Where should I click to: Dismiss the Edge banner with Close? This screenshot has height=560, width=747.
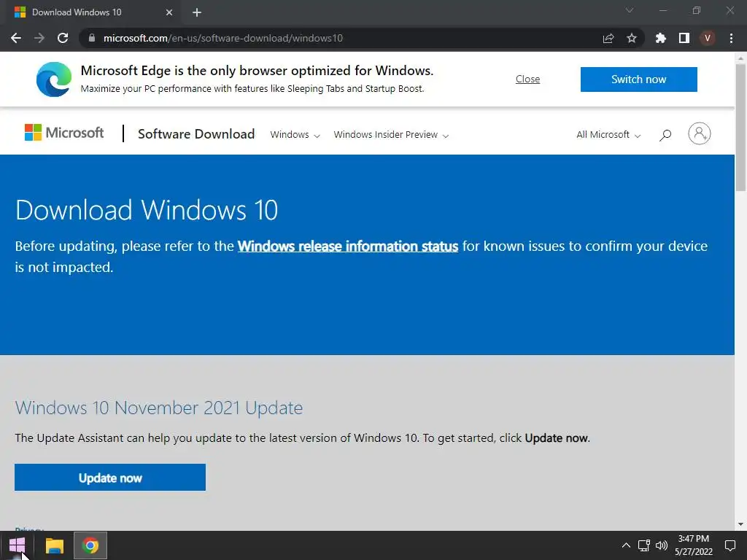click(x=528, y=79)
